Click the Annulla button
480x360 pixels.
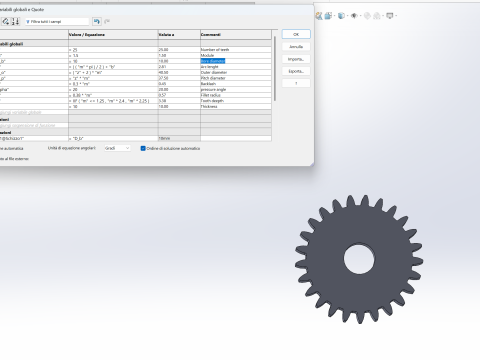pyautogui.click(x=296, y=47)
